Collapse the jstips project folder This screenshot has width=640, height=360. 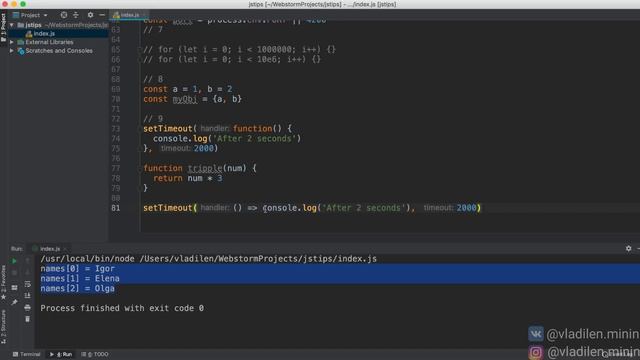click(12, 25)
